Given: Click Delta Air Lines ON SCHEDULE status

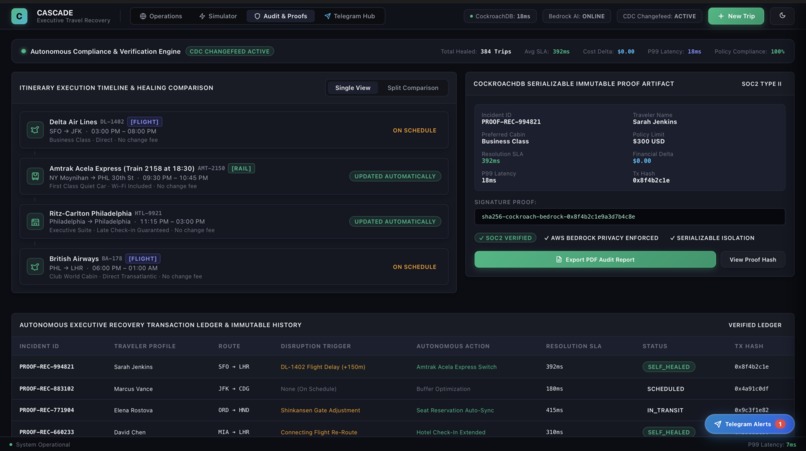Looking at the screenshot, I should click(414, 131).
